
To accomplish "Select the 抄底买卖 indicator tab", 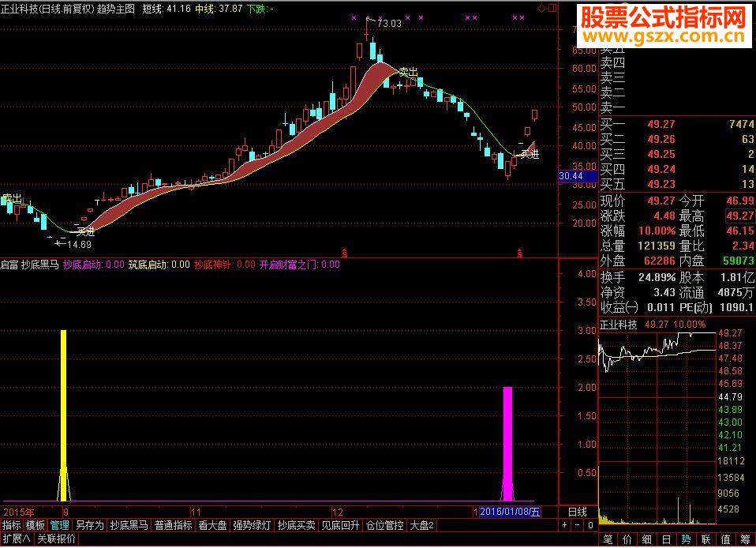I will (296, 525).
